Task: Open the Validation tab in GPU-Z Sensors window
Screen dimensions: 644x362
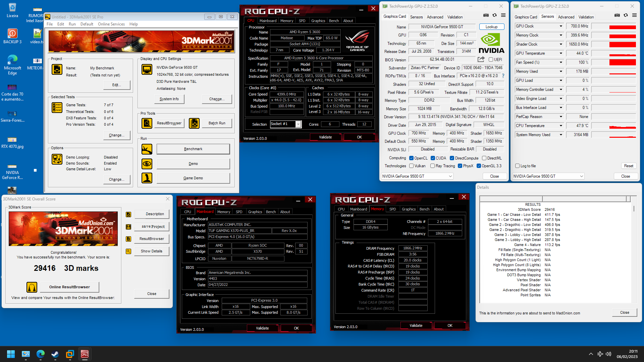Action: 586,17
